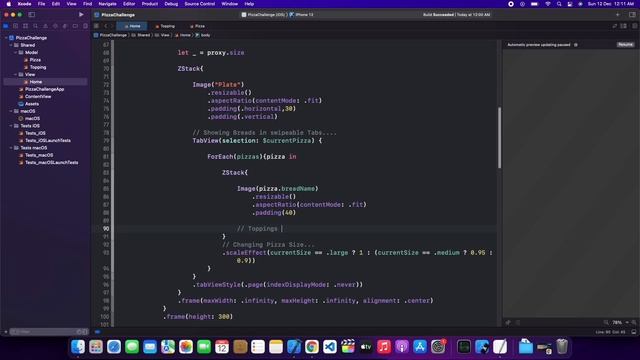Collapse the View group in navigator
640x360 pixels.
(x=16, y=74)
